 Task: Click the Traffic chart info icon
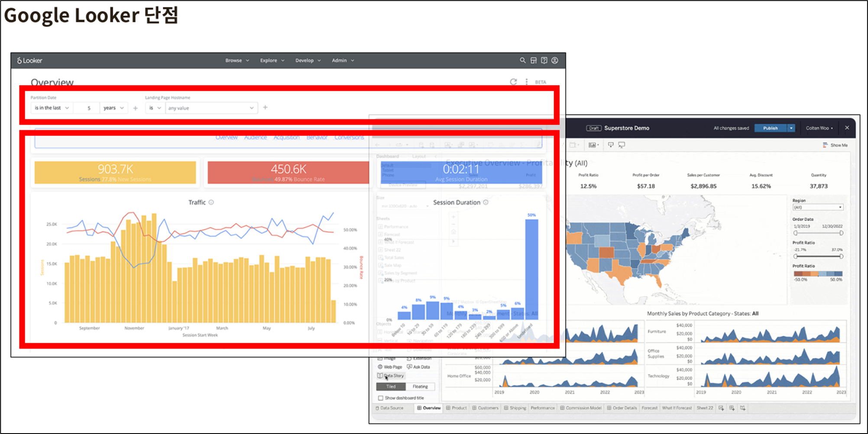[211, 202]
